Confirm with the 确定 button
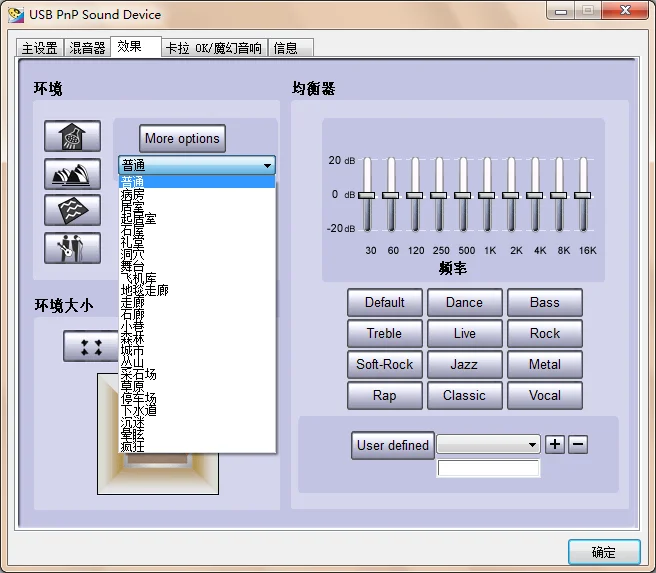This screenshot has width=656, height=573. click(604, 552)
